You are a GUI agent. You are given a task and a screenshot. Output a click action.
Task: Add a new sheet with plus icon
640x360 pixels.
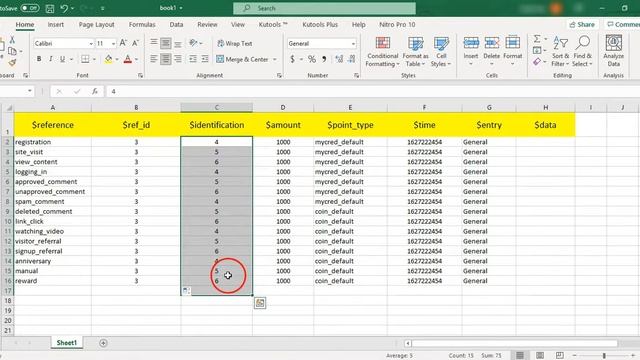tap(103, 343)
